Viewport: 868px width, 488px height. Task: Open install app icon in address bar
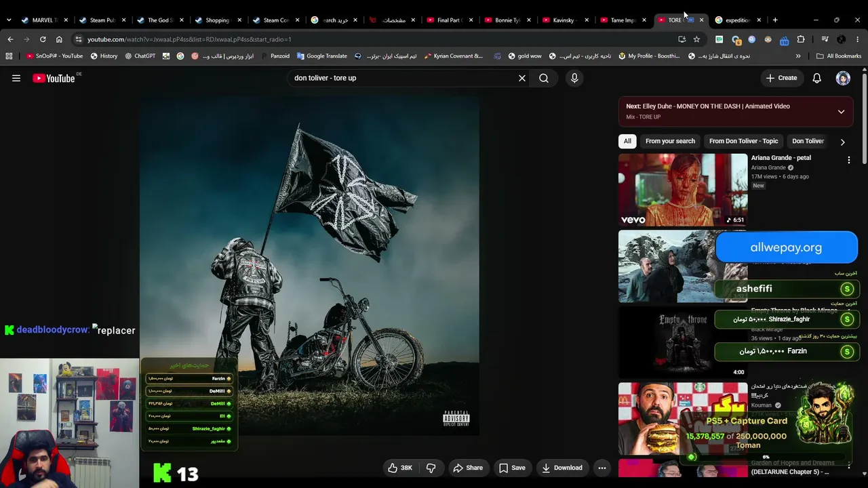(682, 39)
